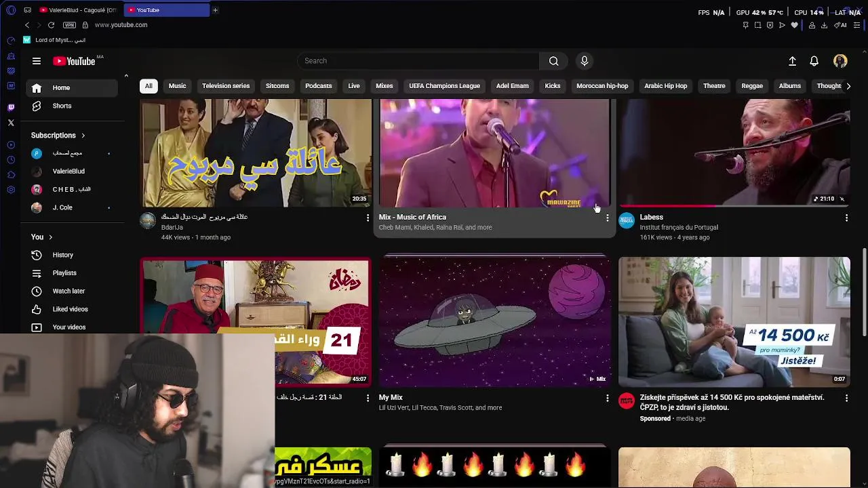Select the Reggae filter chip
The width and height of the screenshot is (868, 488).
(x=752, y=86)
